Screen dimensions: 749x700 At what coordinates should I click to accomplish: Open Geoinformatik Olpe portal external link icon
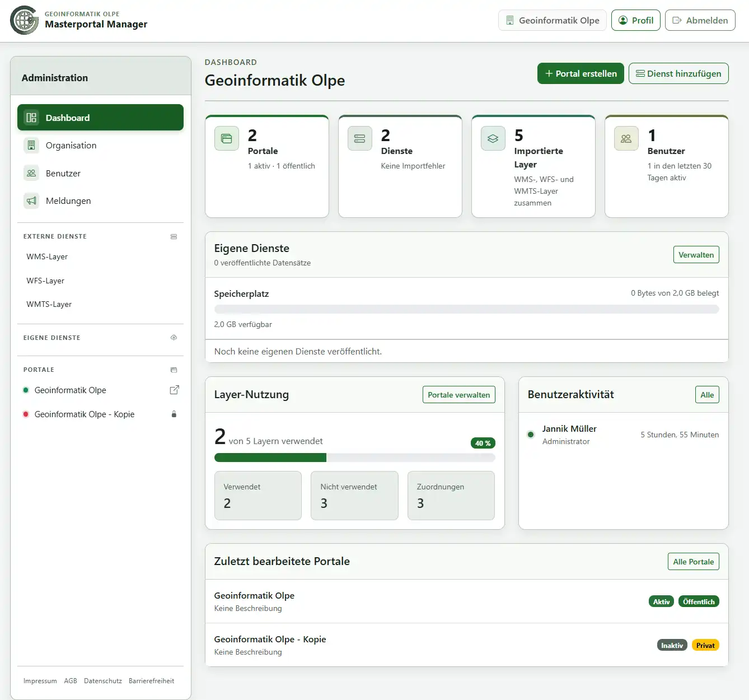[174, 390]
